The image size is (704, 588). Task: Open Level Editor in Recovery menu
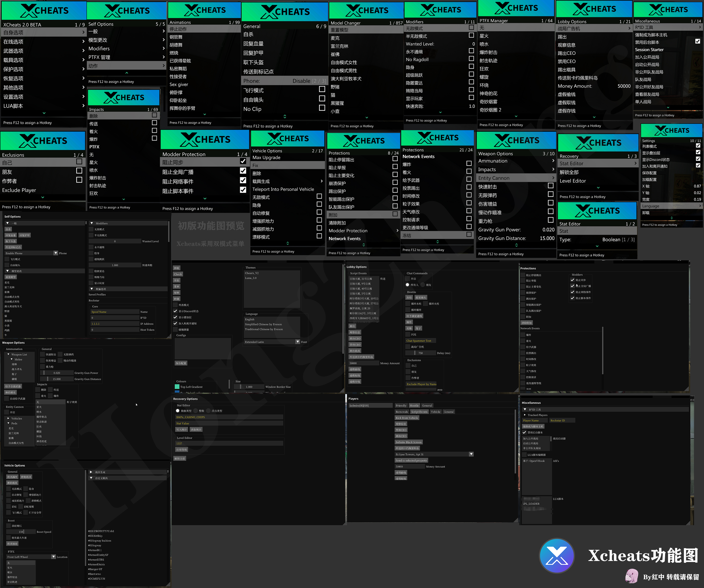pos(598,181)
